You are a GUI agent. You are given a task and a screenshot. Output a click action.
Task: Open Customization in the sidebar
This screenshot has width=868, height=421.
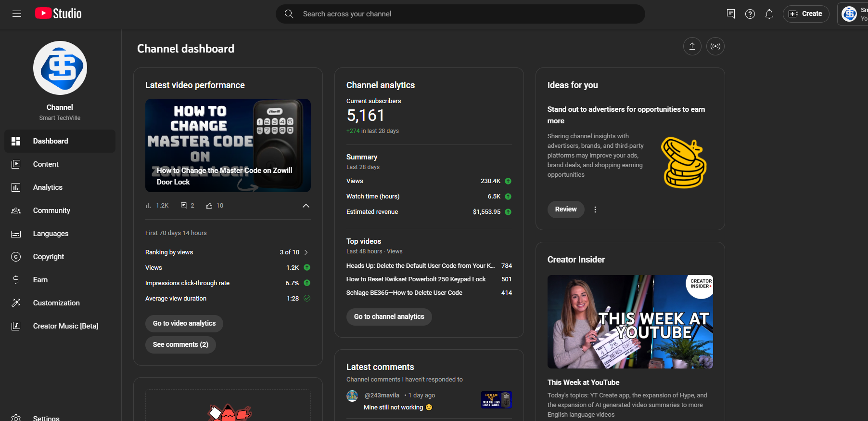(x=60, y=303)
